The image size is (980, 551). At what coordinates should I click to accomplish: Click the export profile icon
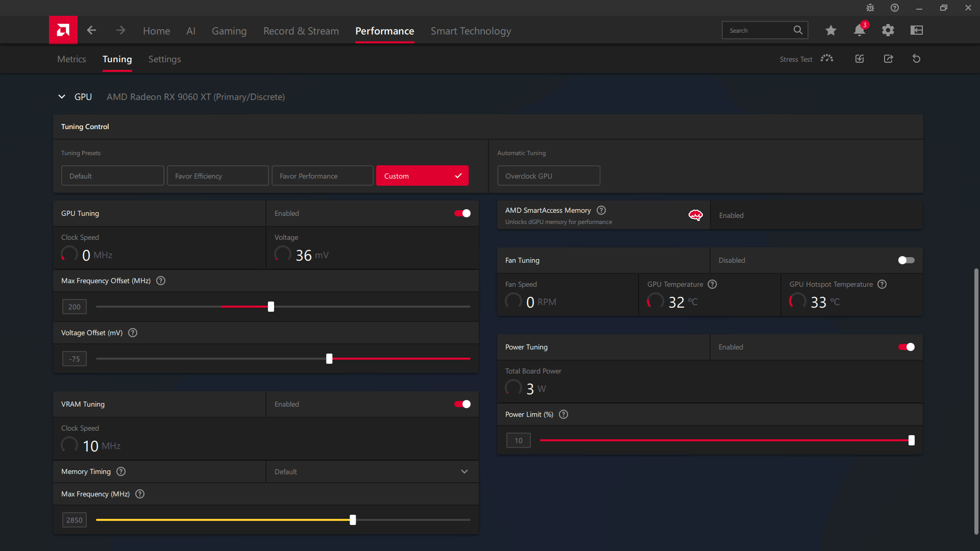pyautogui.click(x=888, y=59)
